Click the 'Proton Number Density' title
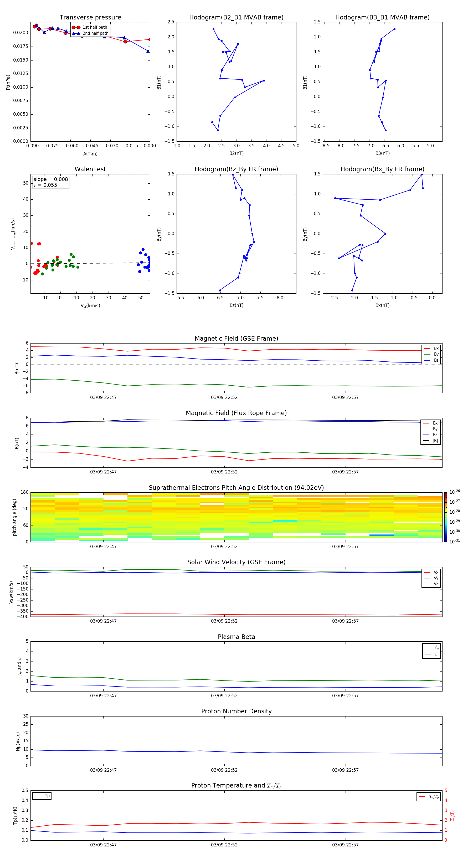Screen dimensions: 473x868 [236, 711]
